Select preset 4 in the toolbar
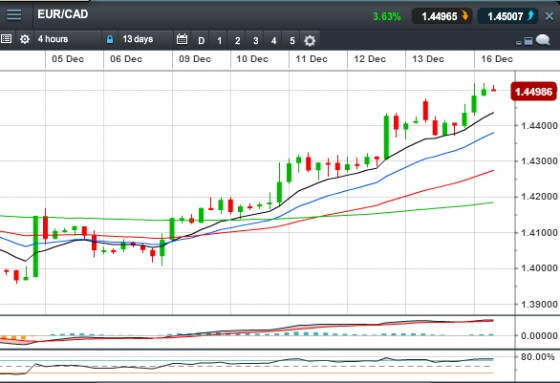Screen dimensions: 560x383 [x=274, y=40]
